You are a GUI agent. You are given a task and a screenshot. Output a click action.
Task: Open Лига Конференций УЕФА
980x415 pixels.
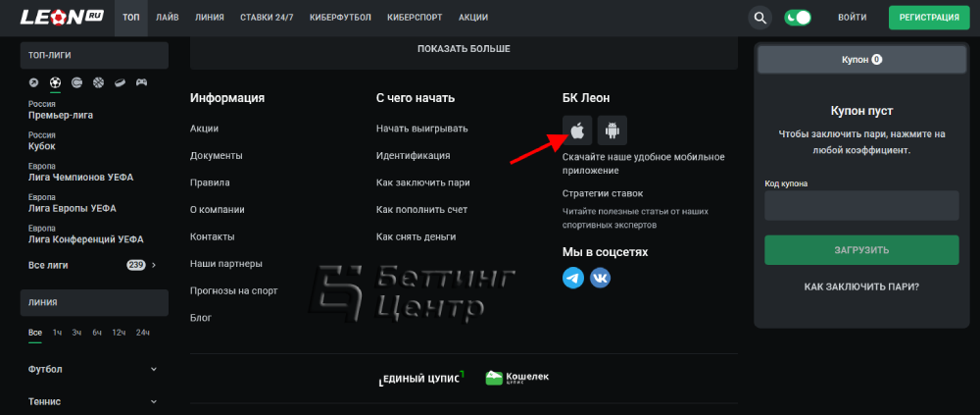pyautogui.click(x=85, y=234)
